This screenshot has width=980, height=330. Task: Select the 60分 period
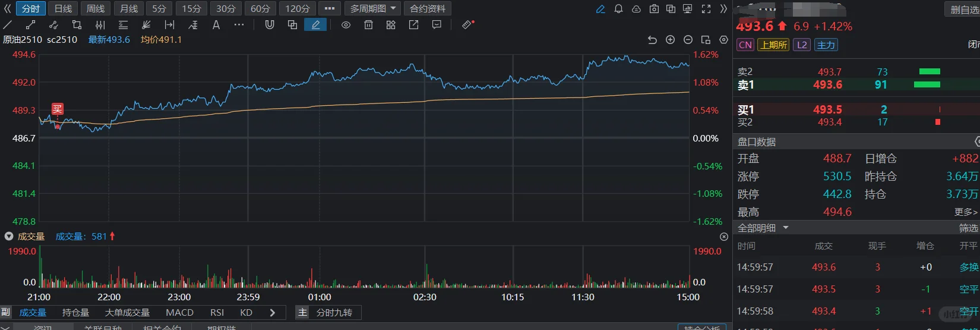point(260,9)
